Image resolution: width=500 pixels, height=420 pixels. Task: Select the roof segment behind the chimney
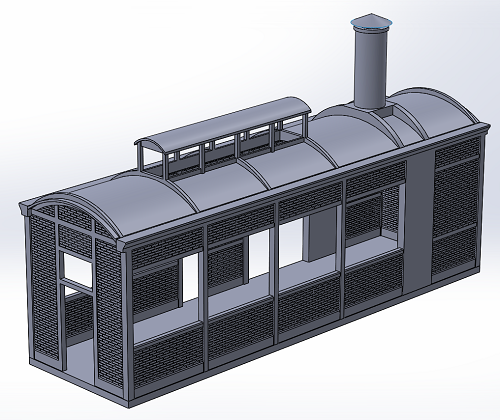coord(433,112)
